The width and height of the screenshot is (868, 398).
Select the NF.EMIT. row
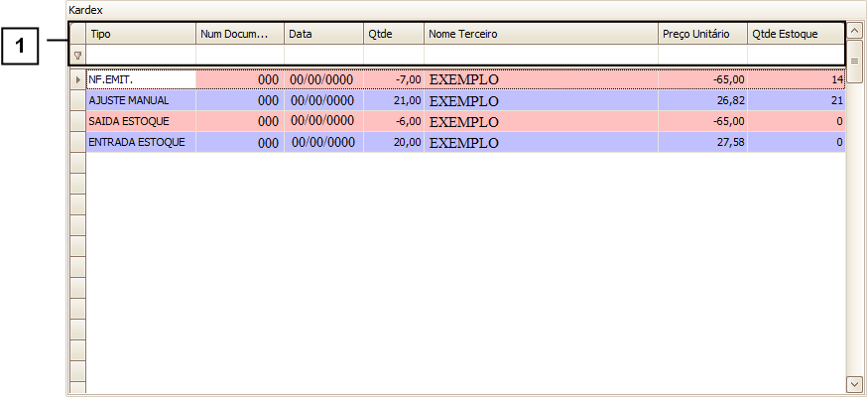click(x=141, y=78)
